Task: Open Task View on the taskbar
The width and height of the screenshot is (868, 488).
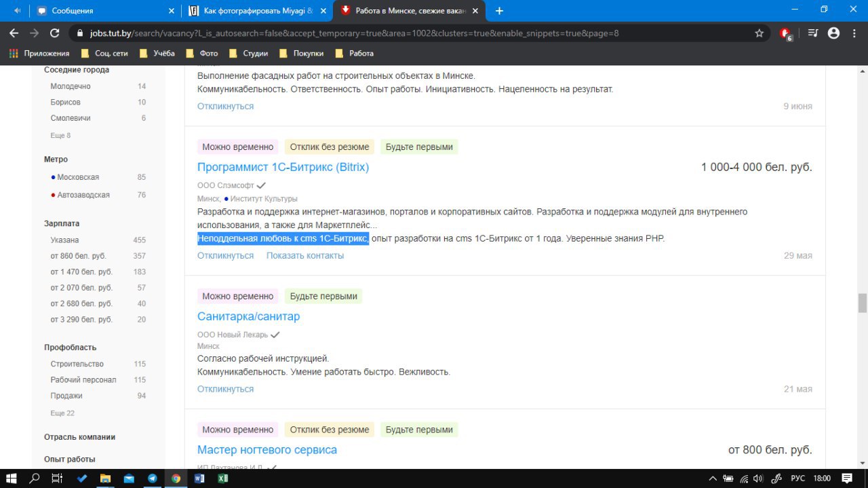Action: click(x=58, y=478)
